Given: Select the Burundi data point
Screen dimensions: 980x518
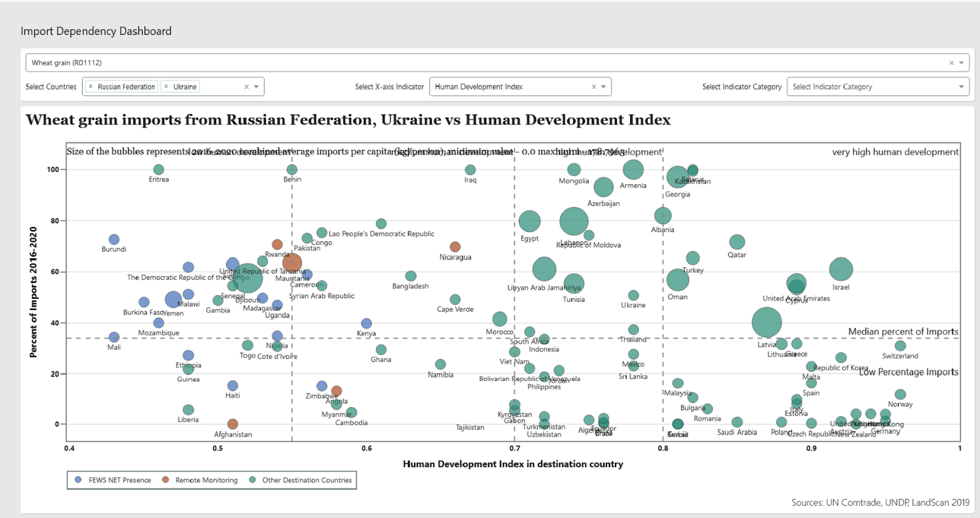Looking at the screenshot, I should click(x=114, y=239).
